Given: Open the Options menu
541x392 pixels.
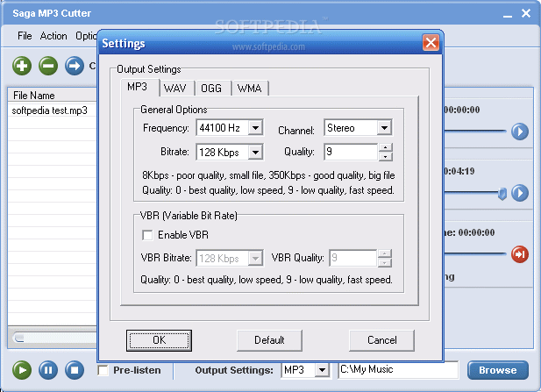Looking at the screenshot, I should [86, 36].
